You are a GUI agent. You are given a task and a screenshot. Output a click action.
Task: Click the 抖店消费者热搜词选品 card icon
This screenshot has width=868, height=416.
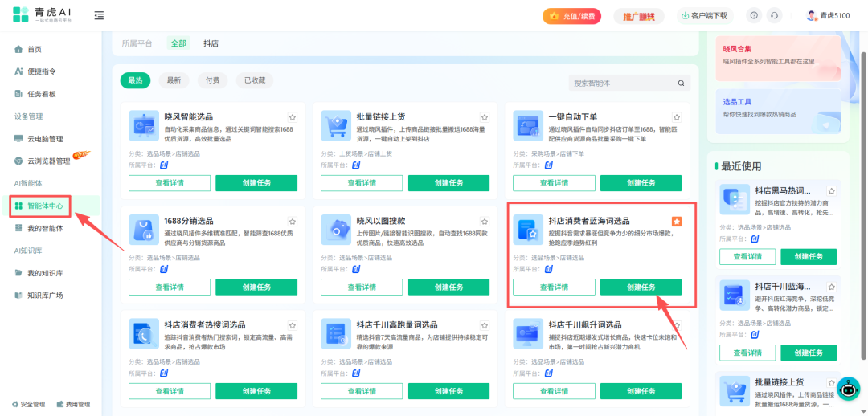[x=144, y=333]
